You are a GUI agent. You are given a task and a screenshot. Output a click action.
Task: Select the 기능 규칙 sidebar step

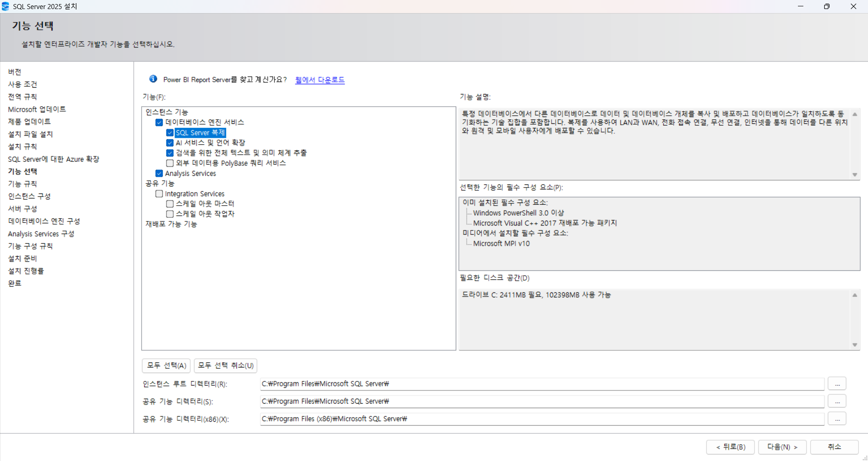(x=23, y=184)
